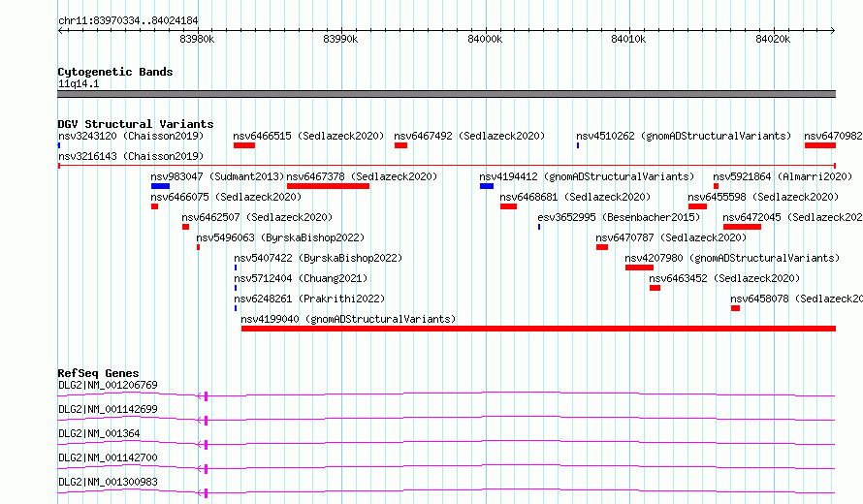The image size is (863, 504).
Task: Click the DGV Structural Variants track title
Action: pos(136,124)
